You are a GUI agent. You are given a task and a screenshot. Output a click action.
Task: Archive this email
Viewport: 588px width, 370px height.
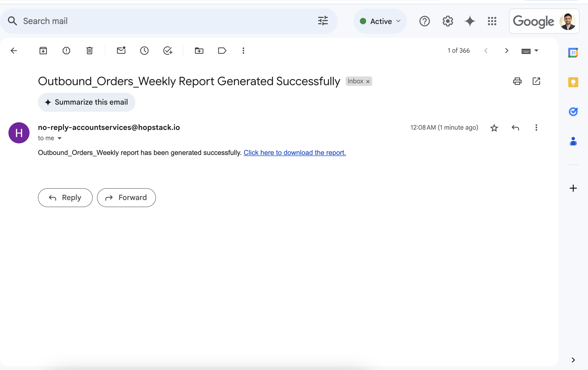43,51
